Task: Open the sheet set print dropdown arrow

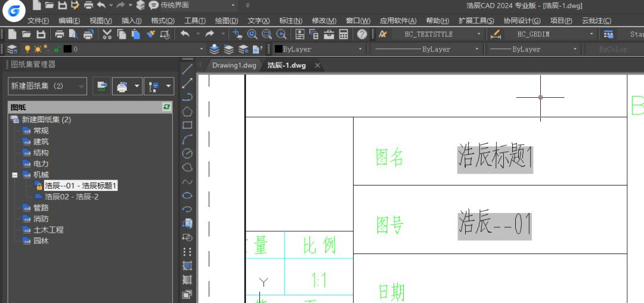Action: [137, 86]
